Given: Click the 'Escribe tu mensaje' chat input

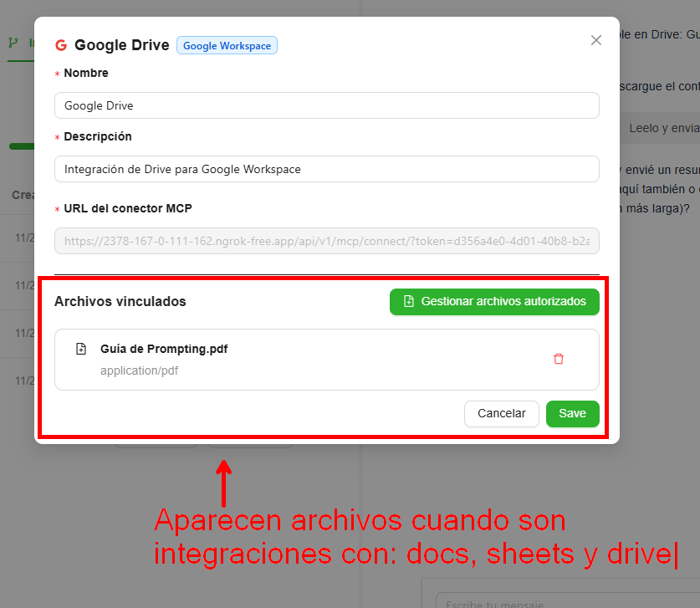Looking at the screenshot, I should click(x=560, y=602).
